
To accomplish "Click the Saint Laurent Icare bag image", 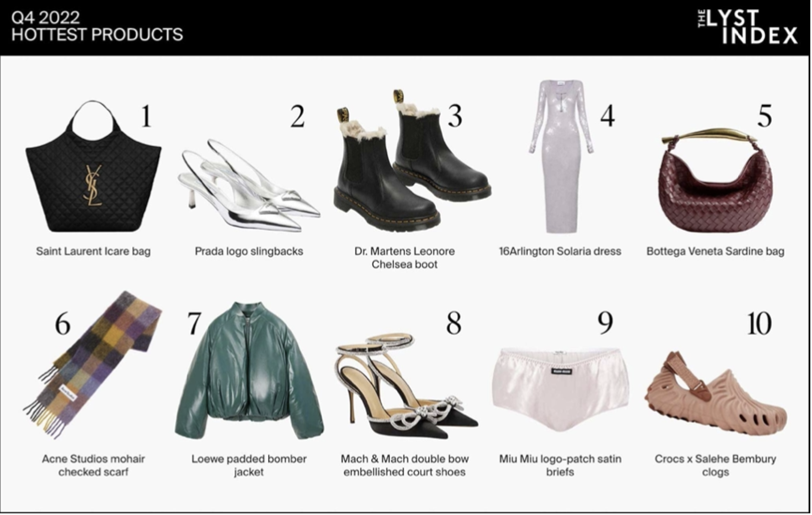I will click(x=93, y=166).
